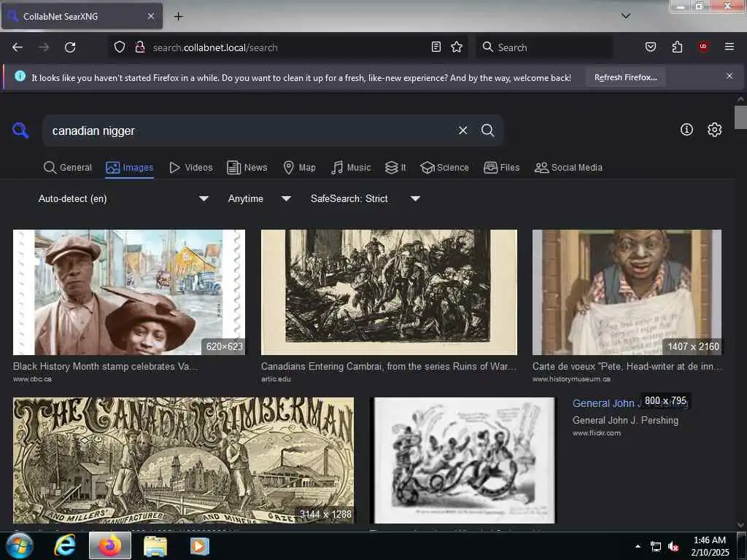This screenshot has height=560, width=747.
Task: Click the Firefox Search box
Action: tap(544, 47)
